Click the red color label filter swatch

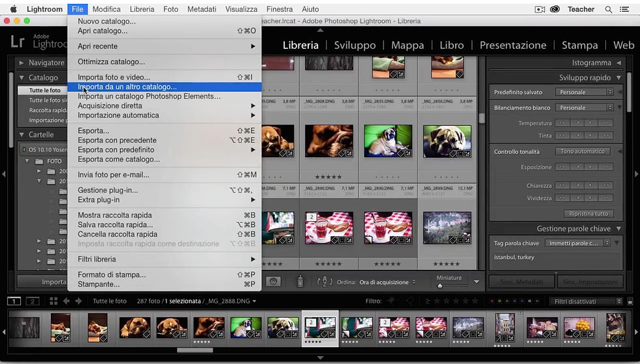click(492, 301)
